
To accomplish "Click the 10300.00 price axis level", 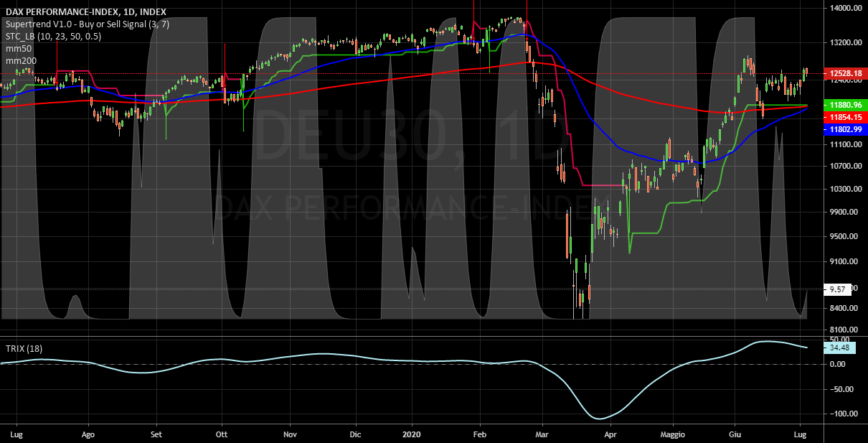I will 845,189.
